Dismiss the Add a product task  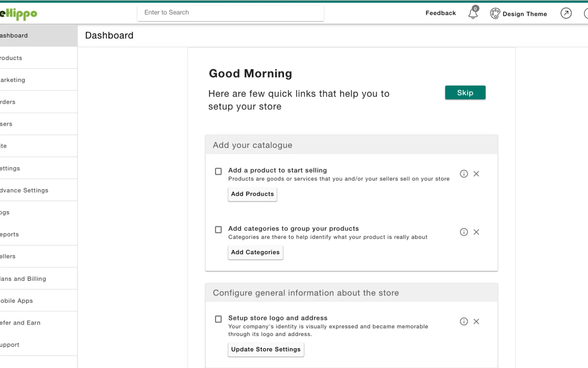click(476, 174)
